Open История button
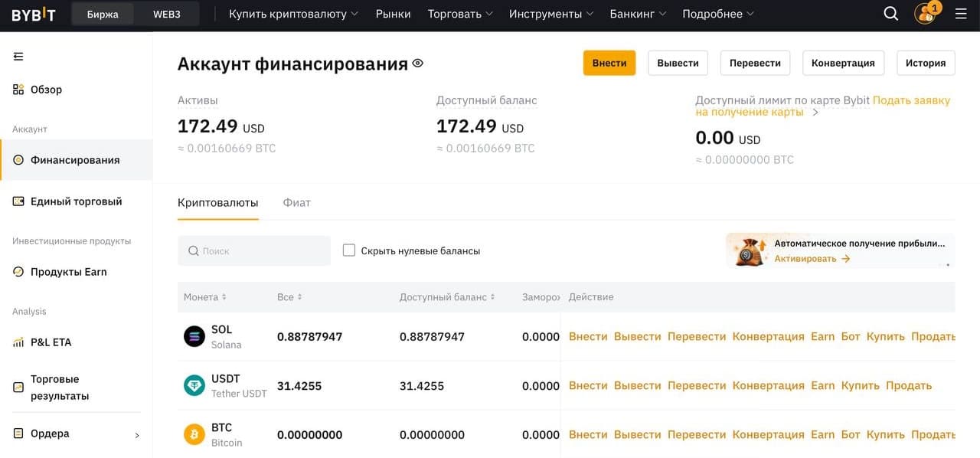 click(x=926, y=63)
